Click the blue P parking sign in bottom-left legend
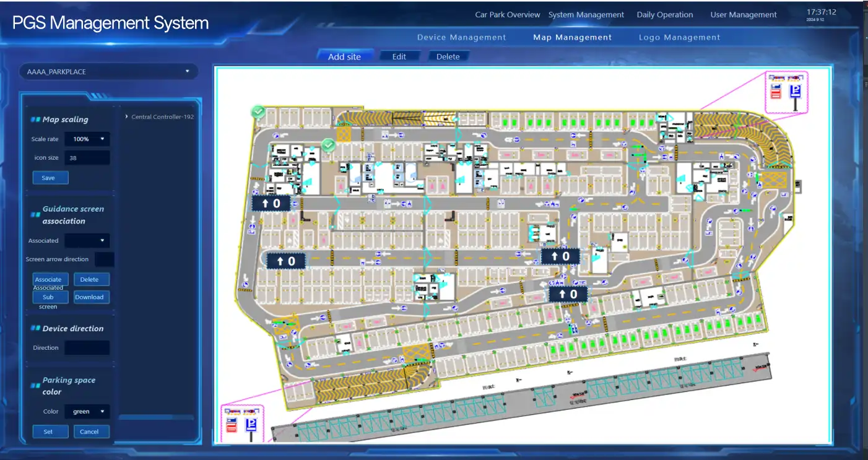Viewport: 868px width, 460px height. click(x=251, y=425)
